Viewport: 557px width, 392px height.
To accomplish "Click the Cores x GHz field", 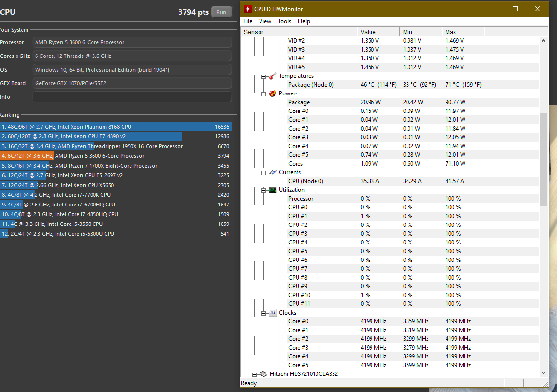I will [132, 56].
